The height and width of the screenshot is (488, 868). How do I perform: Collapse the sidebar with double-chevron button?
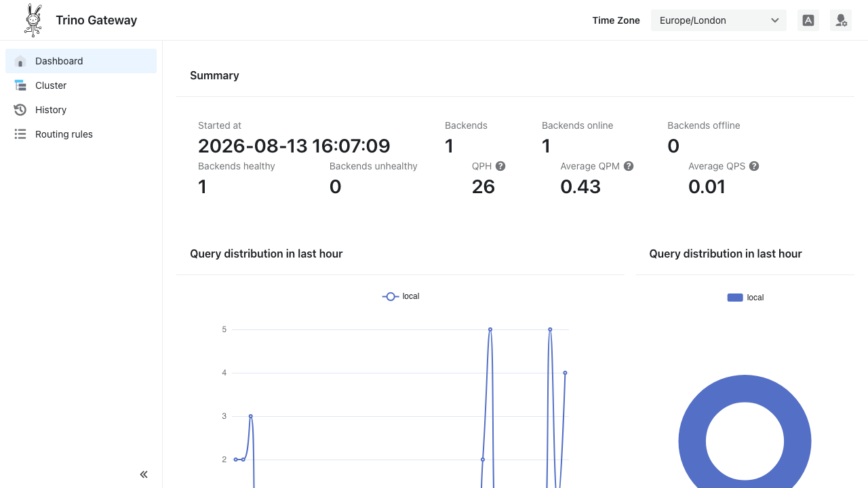click(144, 474)
